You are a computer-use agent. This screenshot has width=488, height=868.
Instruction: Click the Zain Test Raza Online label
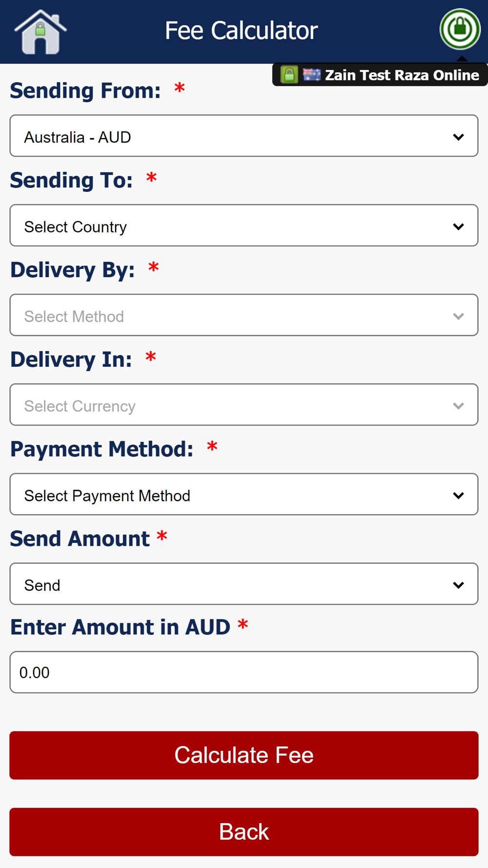tap(402, 75)
